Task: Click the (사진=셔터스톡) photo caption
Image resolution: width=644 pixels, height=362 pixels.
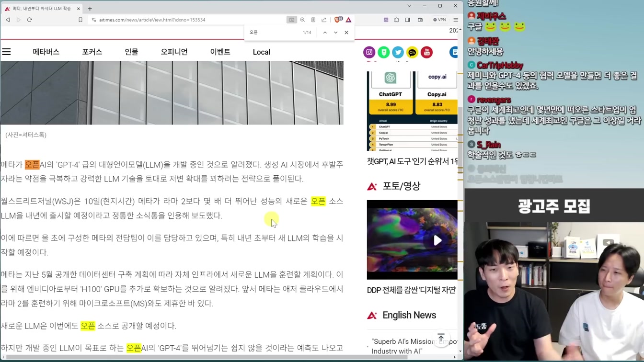Action: click(x=26, y=135)
